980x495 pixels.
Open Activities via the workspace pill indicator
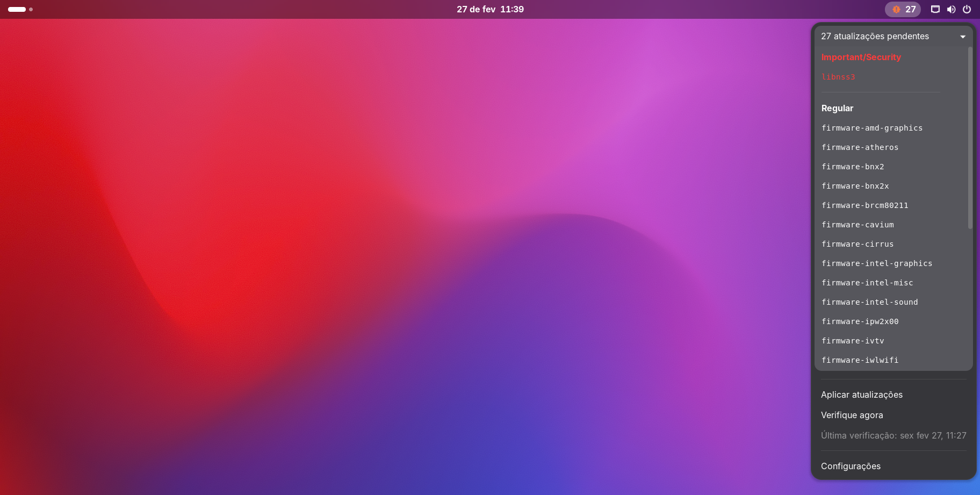17,9
